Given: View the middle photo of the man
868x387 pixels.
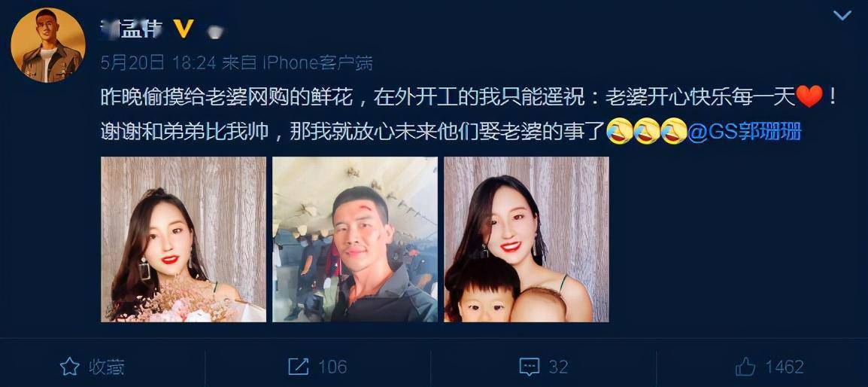Looking at the screenshot, I should 355,239.
